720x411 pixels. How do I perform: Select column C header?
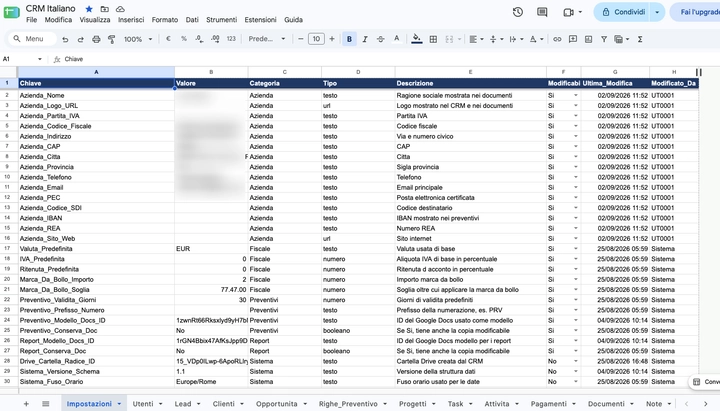tap(285, 72)
